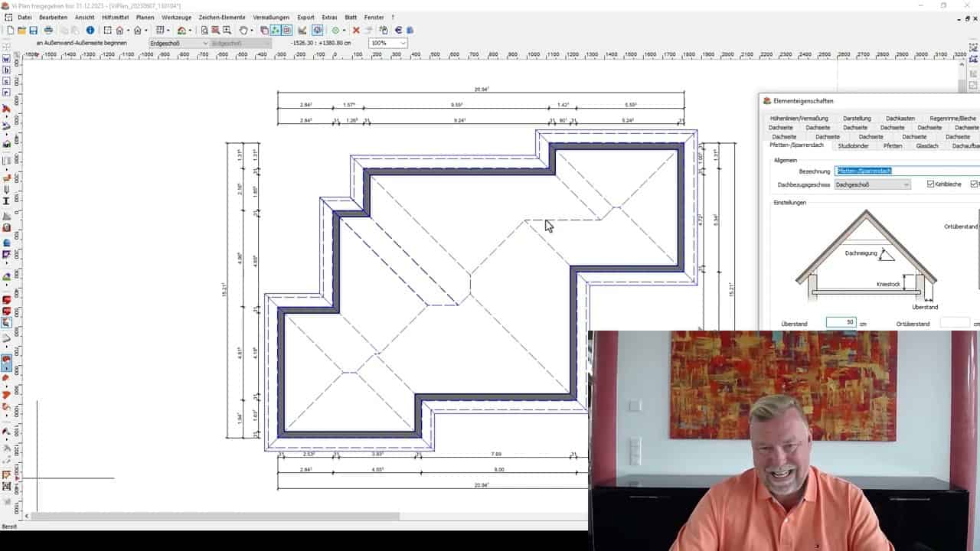980x551 pixels.
Task: Click the colored house visibility icon
Action: 181,31
